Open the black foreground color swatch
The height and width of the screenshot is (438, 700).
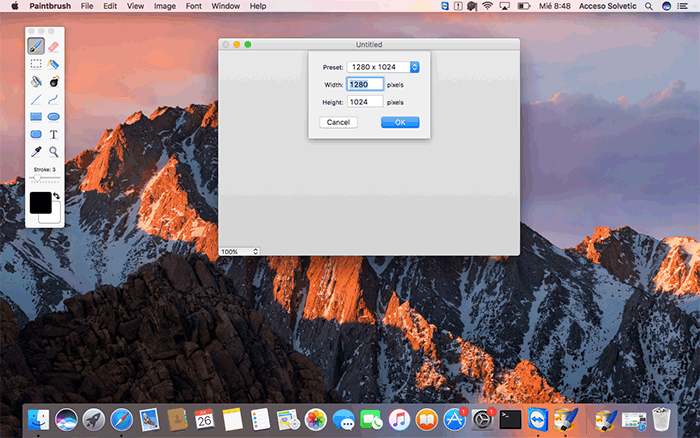[41, 203]
